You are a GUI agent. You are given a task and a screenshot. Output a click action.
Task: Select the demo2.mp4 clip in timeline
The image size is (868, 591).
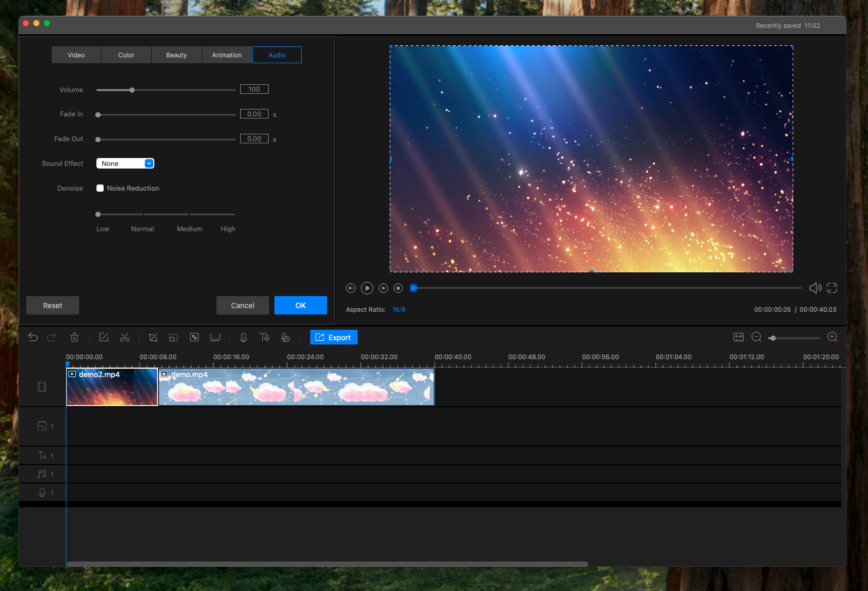(112, 387)
